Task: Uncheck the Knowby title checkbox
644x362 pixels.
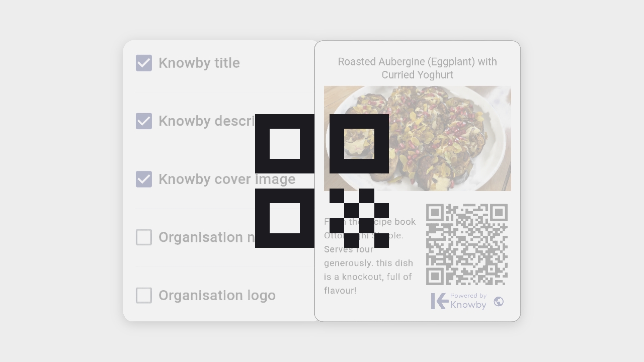Action: [144, 63]
